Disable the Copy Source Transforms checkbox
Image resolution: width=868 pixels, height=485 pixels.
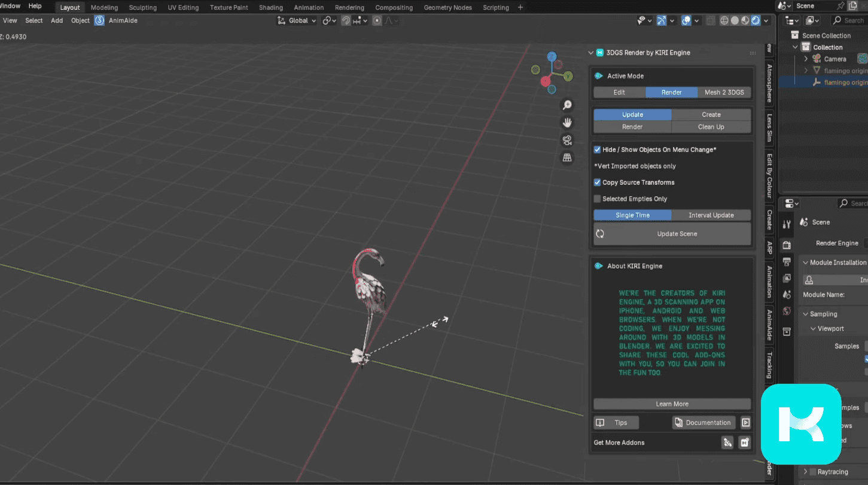(597, 183)
